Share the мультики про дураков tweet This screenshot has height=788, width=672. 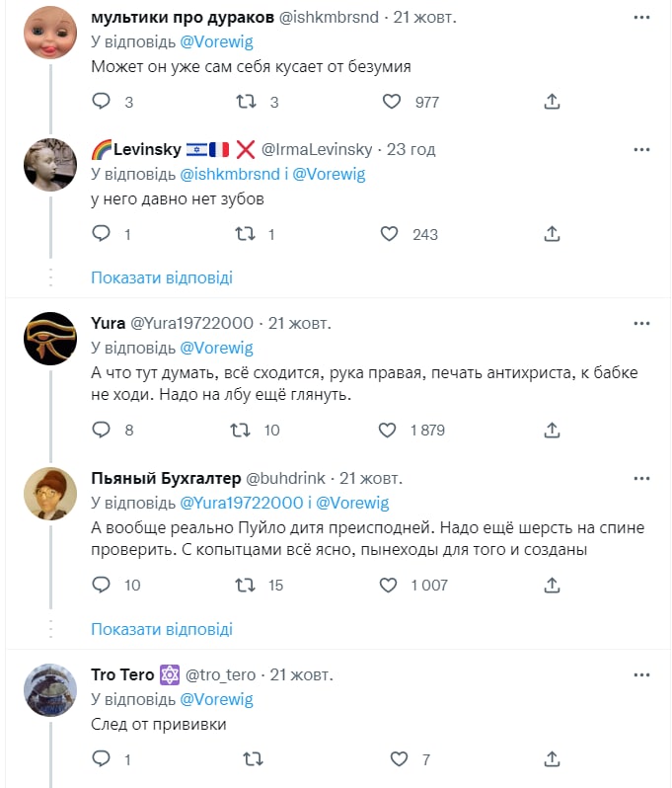click(553, 102)
